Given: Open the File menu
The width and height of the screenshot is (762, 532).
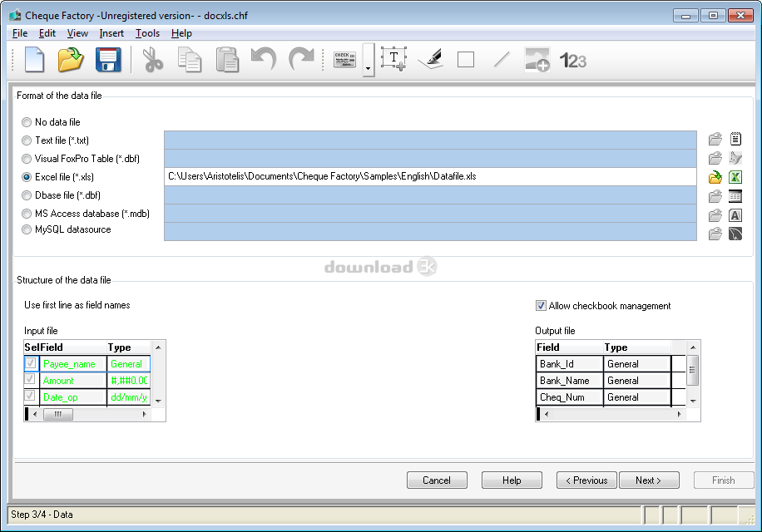Looking at the screenshot, I should [20, 33].
